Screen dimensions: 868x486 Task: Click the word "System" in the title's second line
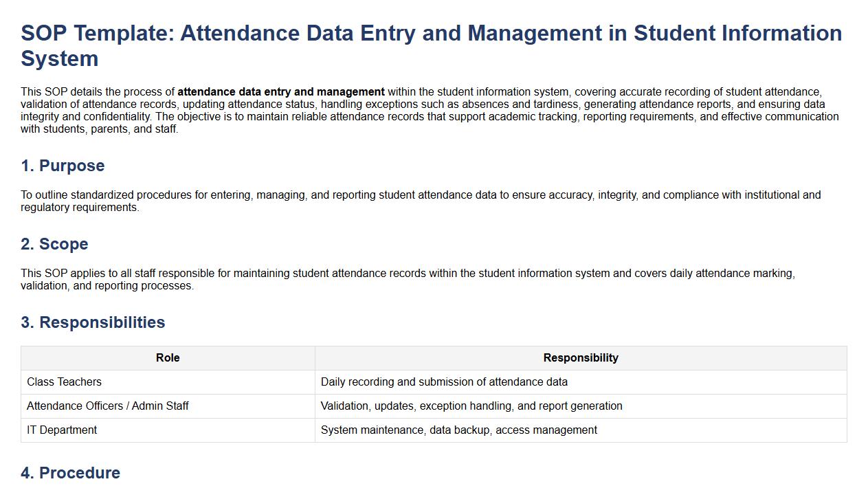coord(60,58)
